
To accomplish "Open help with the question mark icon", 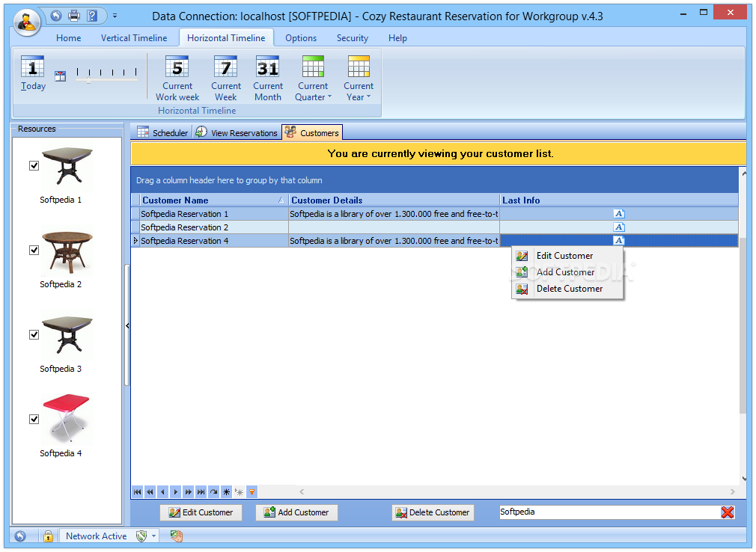I will pyautogui.click(x=91, y=16).
